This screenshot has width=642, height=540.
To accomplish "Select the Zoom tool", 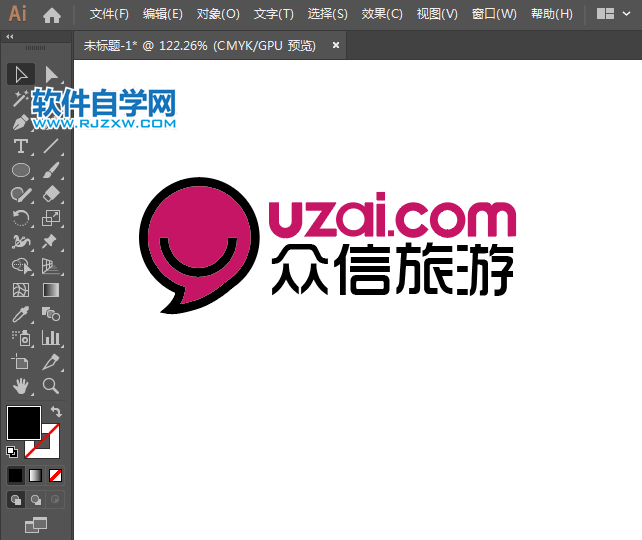I will tap(51, 386).
